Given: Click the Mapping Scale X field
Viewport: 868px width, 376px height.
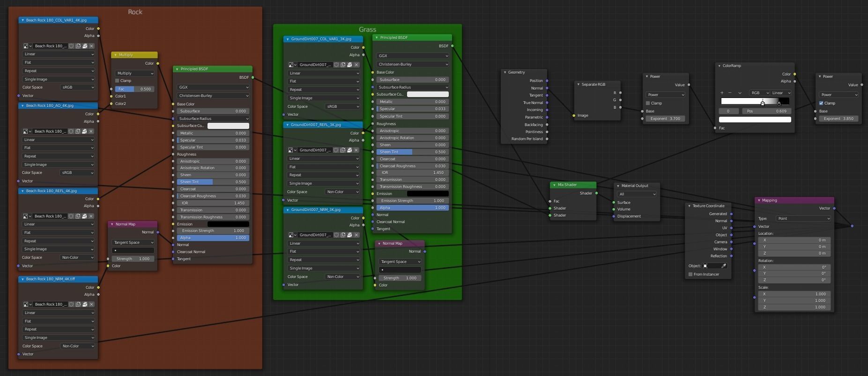Looking at the screenshot, I should pos(794,294).
